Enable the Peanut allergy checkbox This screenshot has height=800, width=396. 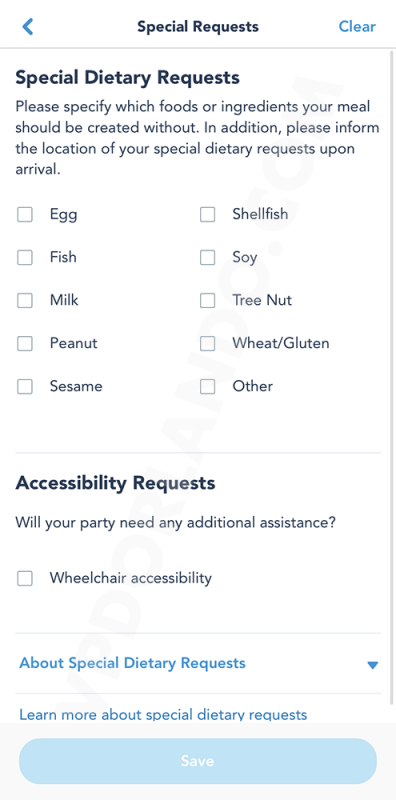tap(25, 343)
